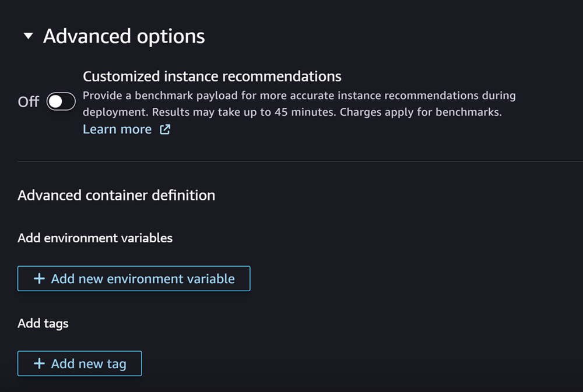Click the plus icon in Add new environment variable
The height and width of the screenshot is (392, 583).
38,278
